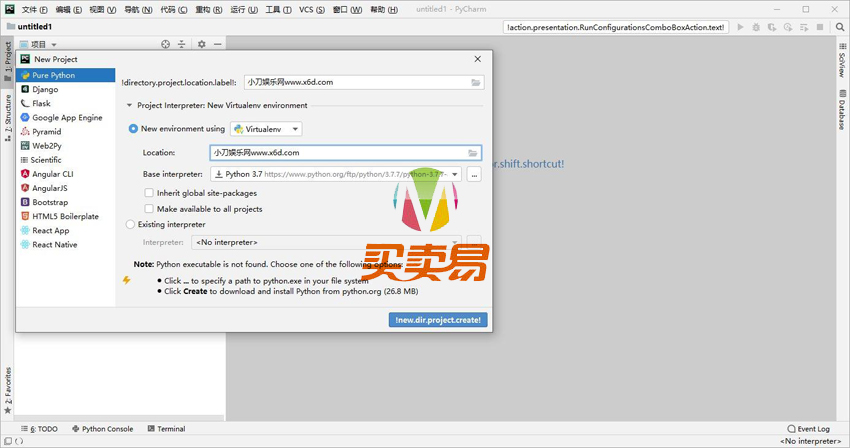Image resolution: width=850 pixels, height=448 pixels.
Task: Enable Make available to all projects
Action: [x=149, y=208]
